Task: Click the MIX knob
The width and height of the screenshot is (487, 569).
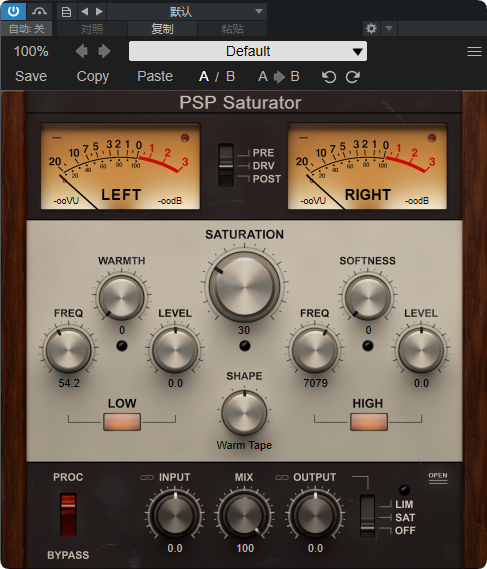Action: [x=245, y=515]
